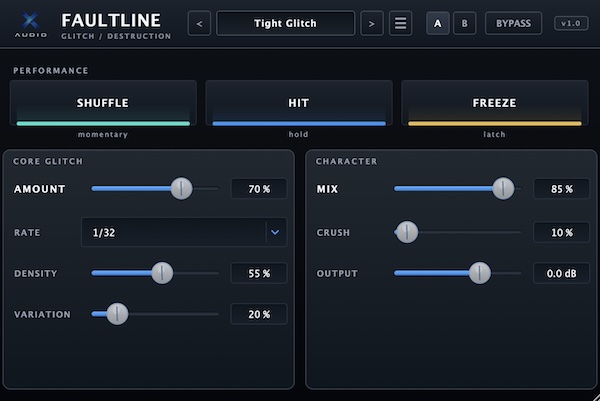
Task: Click the CHARACTER section header
Action: pyautogui.click(x=346, y=161)
